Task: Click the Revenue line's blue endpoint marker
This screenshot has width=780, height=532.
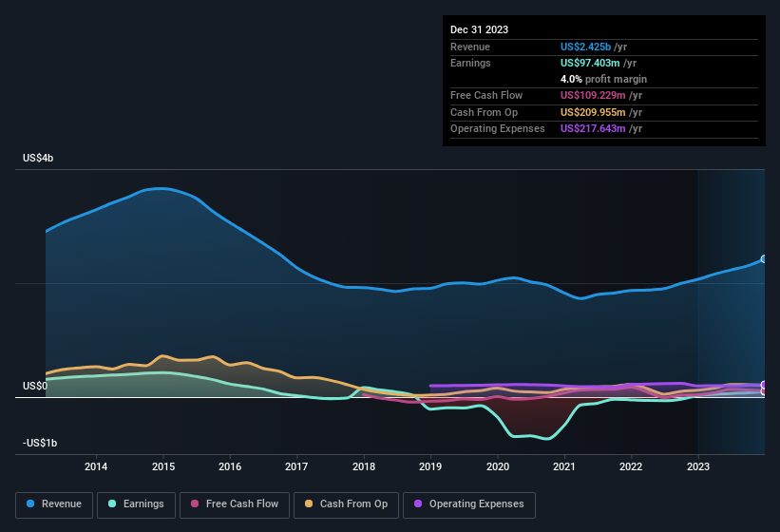Action: click(x=763, y=258)
